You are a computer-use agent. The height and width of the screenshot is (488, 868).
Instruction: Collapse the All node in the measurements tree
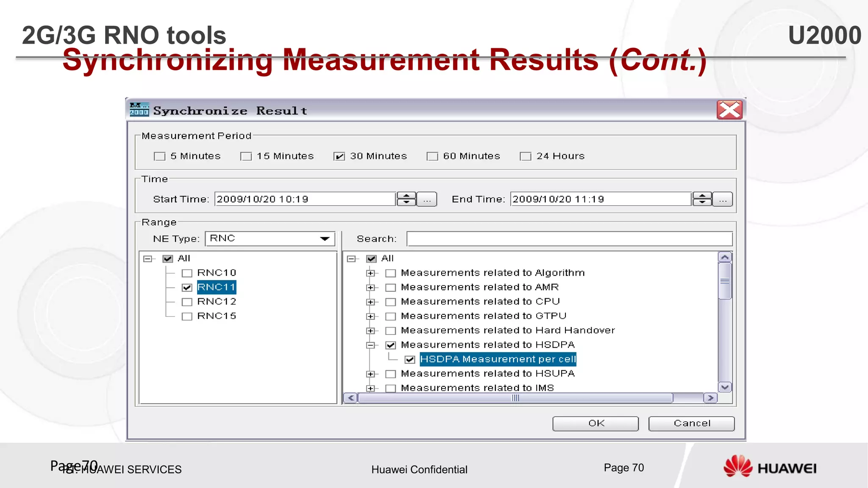(351, 259)
